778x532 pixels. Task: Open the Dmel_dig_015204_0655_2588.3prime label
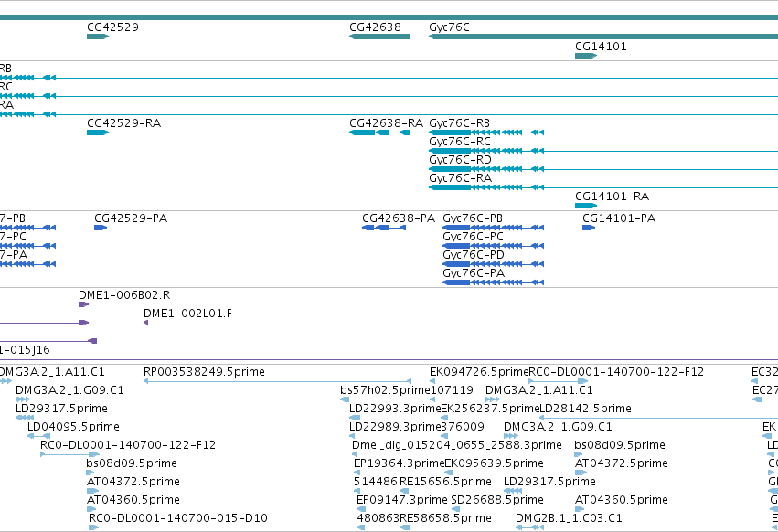pos(457,446)
